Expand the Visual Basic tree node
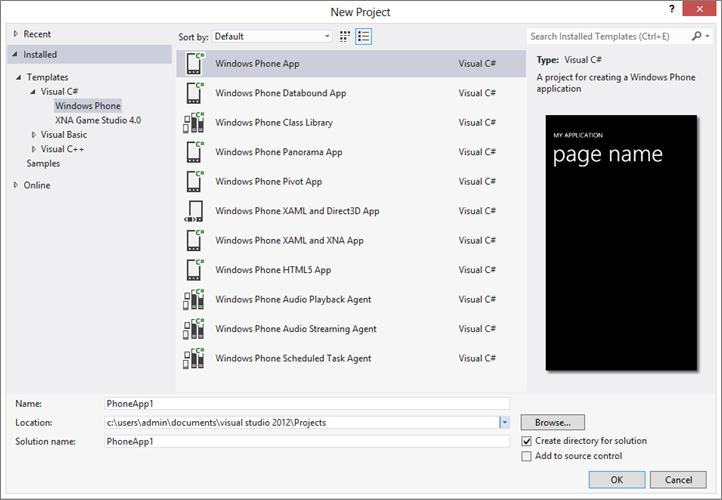 (x=34, y=134)
